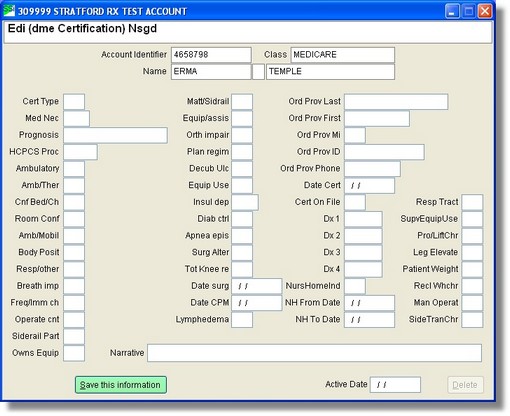Image resolution: width=510 pixels, height=416 pixels.
Task: Click the application icon in the title bar
Action: tap(9, 11)
